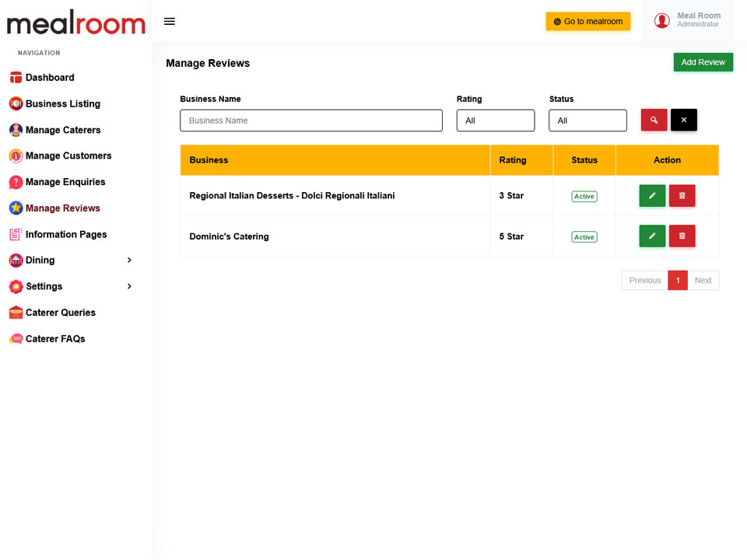Image resolution: width=747 pixels, height=560 pixels.
Task: Click the Dining table icon
Action: coord(16,260)
